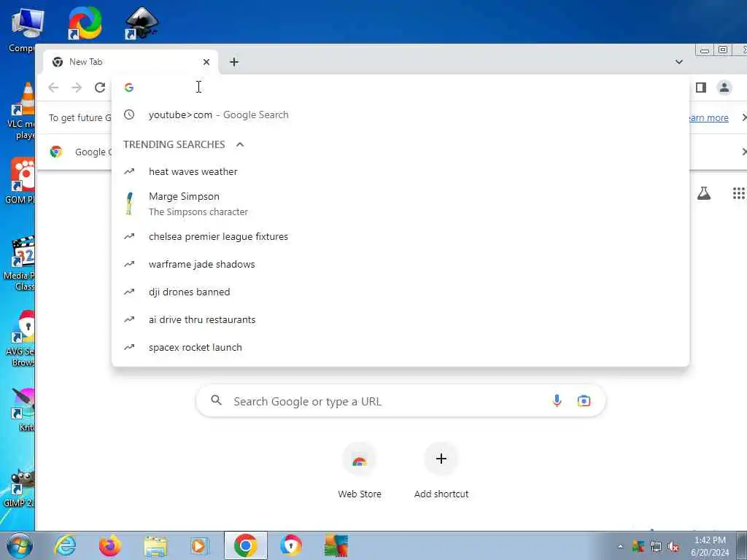This screenshot has height=560, width=747.
Task: Open the Krita desktop icon
Action: 24,410
